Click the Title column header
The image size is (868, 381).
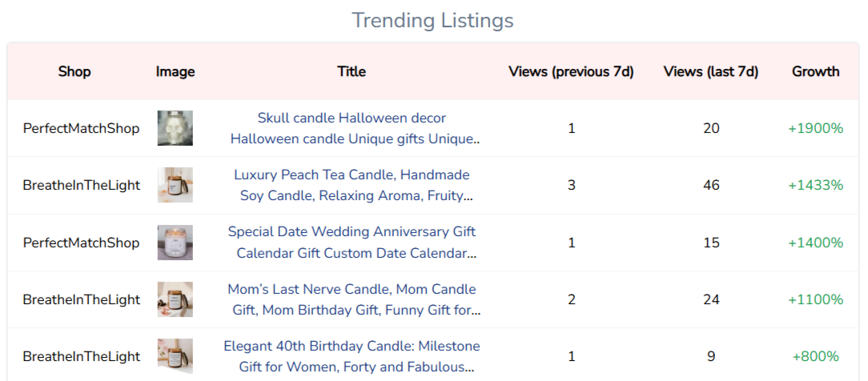pos(352,71)
